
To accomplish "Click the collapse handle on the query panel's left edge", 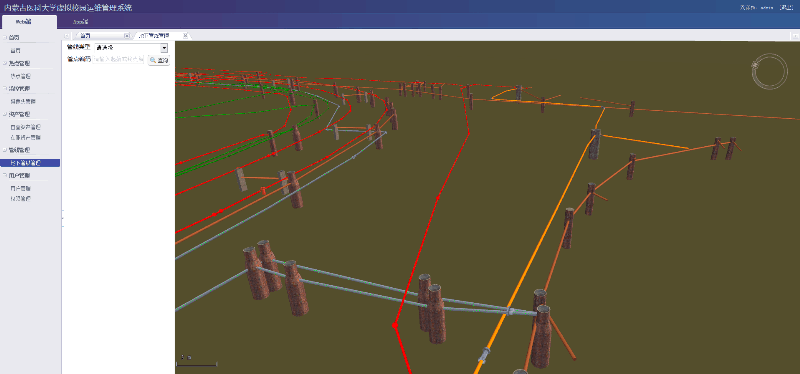I will pyautogui.click(x=62, y=218).
